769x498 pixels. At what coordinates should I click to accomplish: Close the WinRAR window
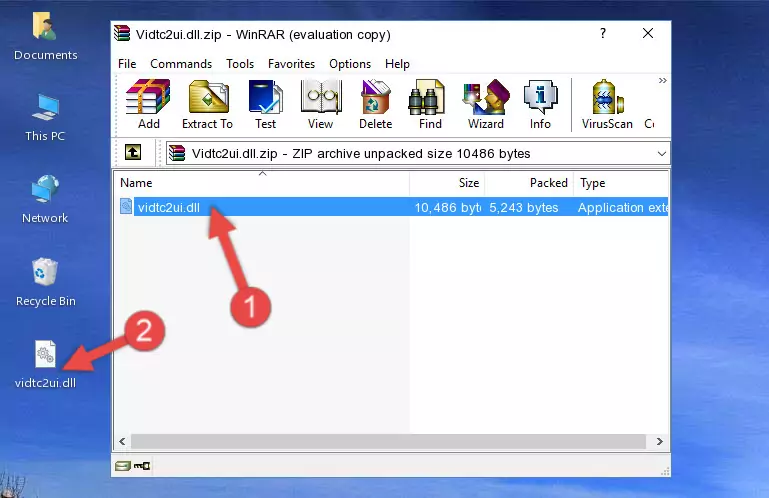click(648, 33)
